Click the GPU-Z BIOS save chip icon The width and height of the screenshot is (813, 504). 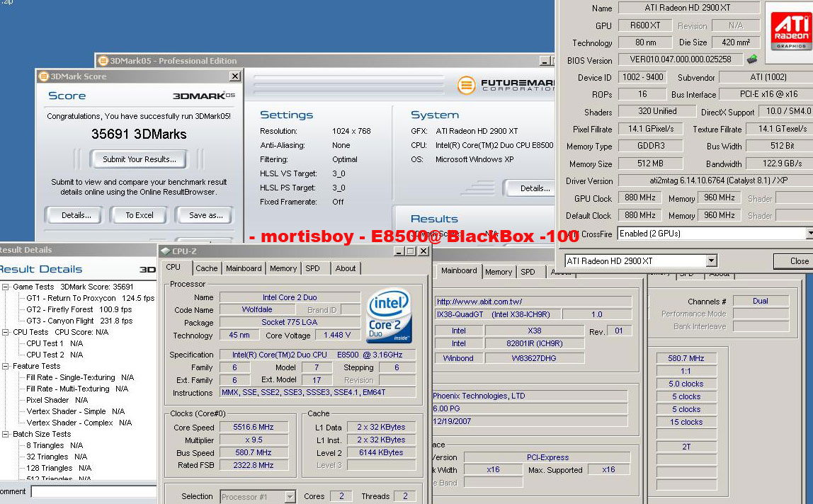[x=752, y=59]
